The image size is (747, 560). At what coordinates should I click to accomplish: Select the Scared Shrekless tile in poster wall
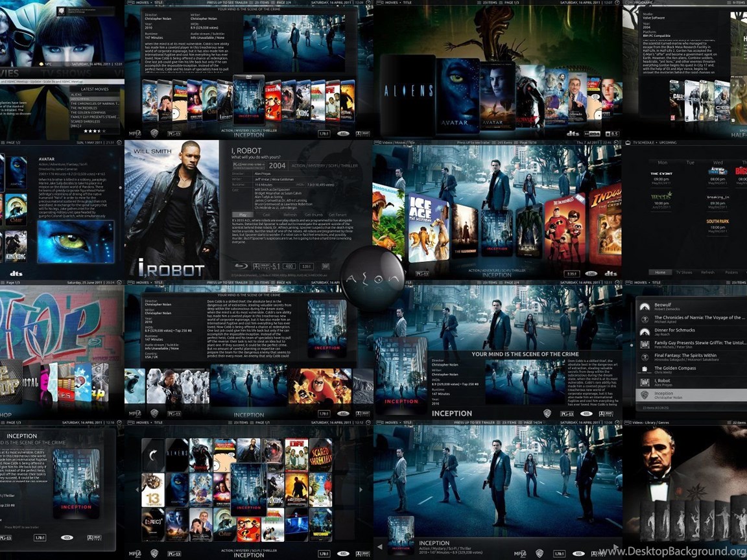(x=320, y=455)
